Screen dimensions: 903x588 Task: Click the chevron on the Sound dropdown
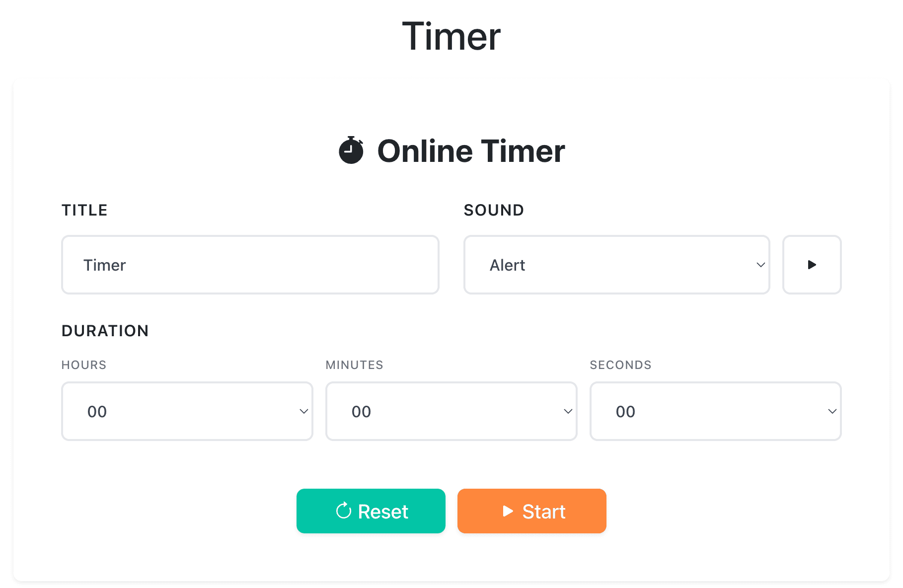point(760,265)
